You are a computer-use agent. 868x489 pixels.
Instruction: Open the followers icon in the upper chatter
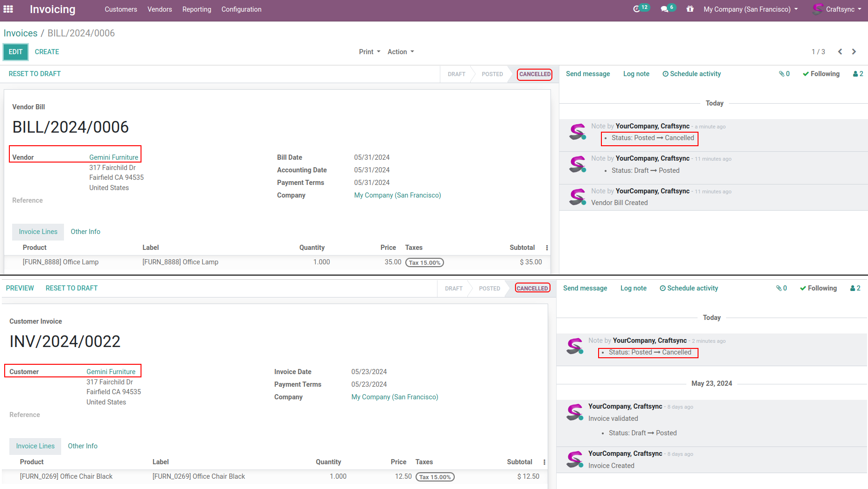858,74
